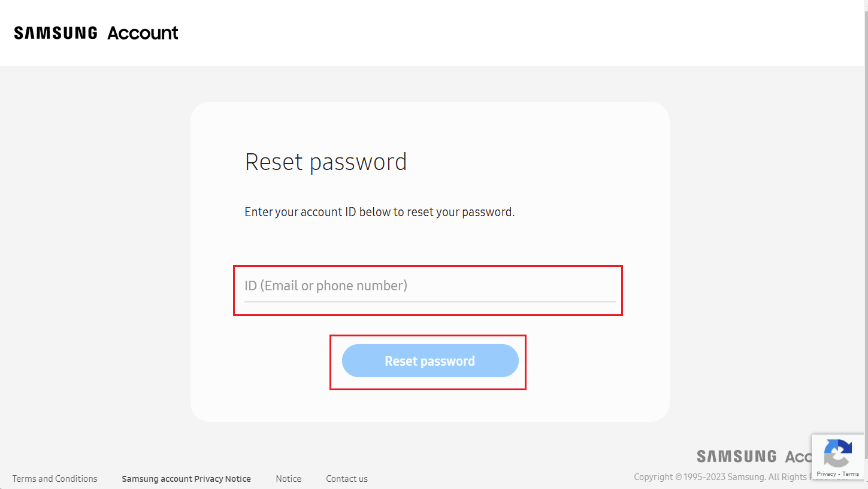Viewport: 868px width, 489px height.
Task: Click the Account wordmark beside the header logo
Action: click(143, 33)
